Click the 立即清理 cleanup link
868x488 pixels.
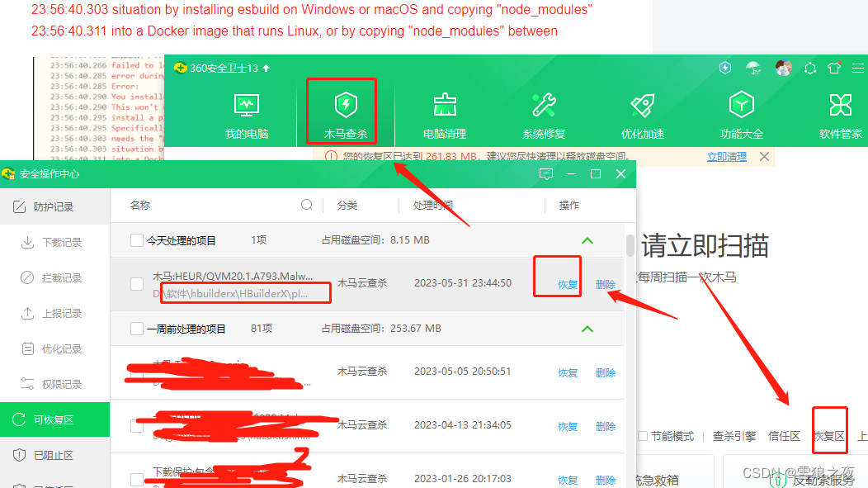[726, 156]
